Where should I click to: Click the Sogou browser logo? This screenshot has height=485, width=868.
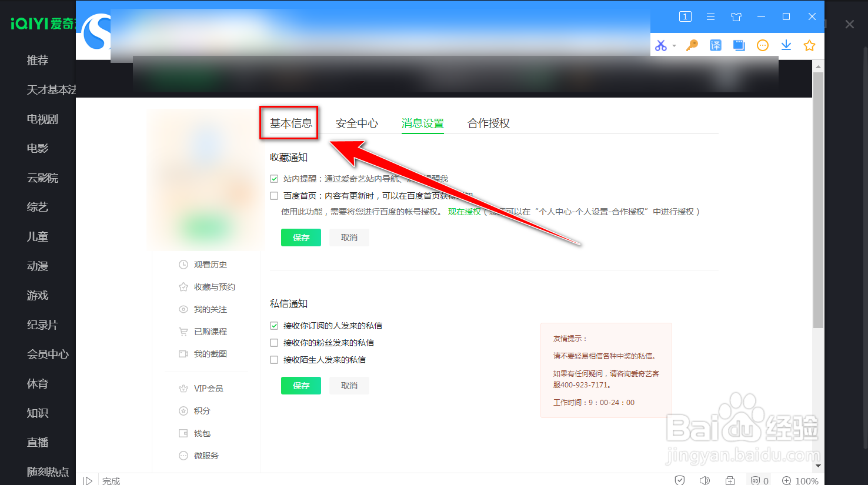[96, 32]
